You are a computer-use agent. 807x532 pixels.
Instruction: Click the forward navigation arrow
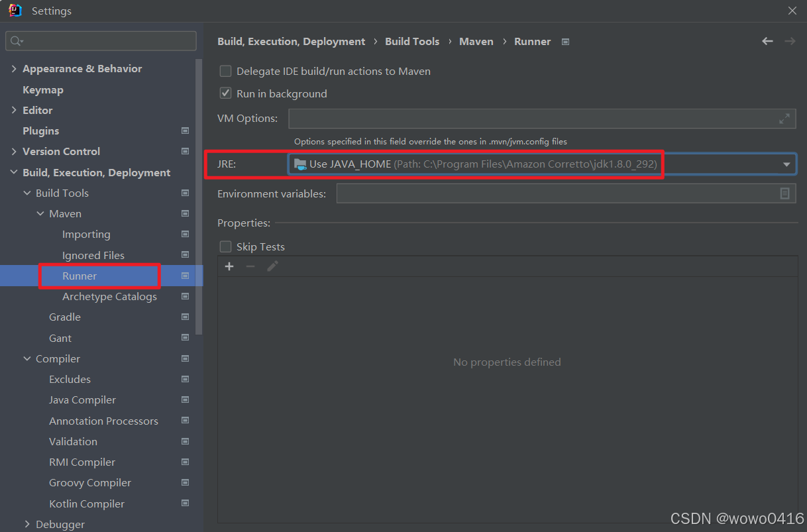tap(790, 41)
